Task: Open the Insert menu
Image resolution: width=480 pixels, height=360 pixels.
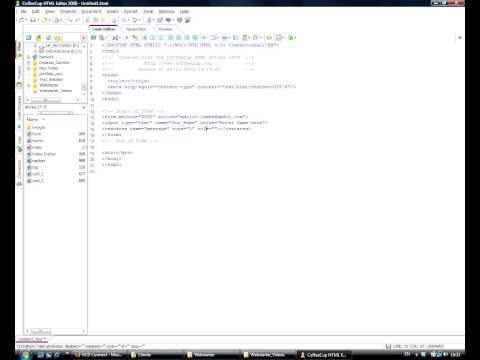Action: coord(112,11)
